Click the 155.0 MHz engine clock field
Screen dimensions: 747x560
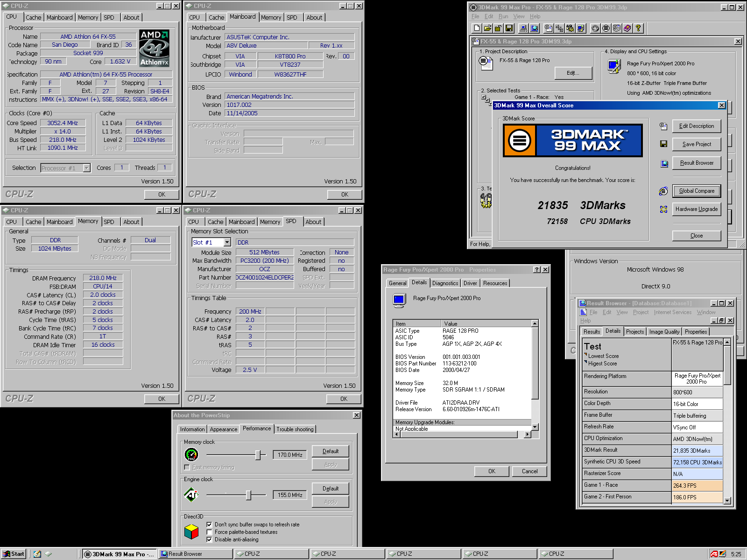(x=289, y=495)
